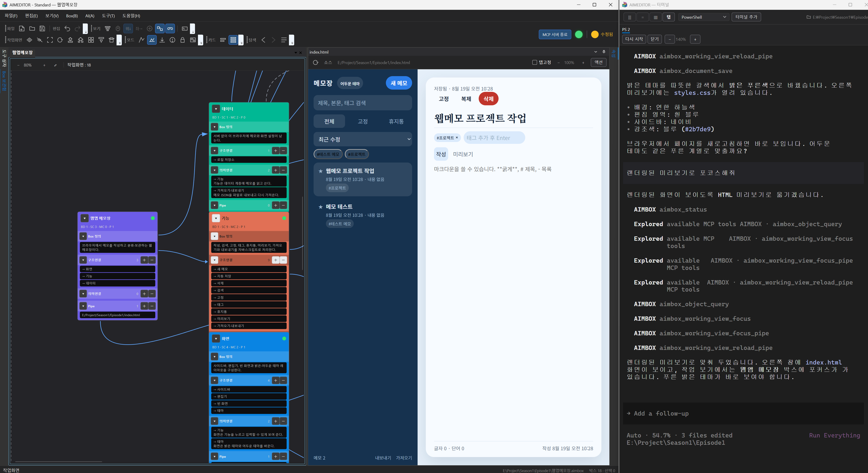868x473 pixels.
Task: Click the 새 메모 button
Action: [x=399, y=83]
